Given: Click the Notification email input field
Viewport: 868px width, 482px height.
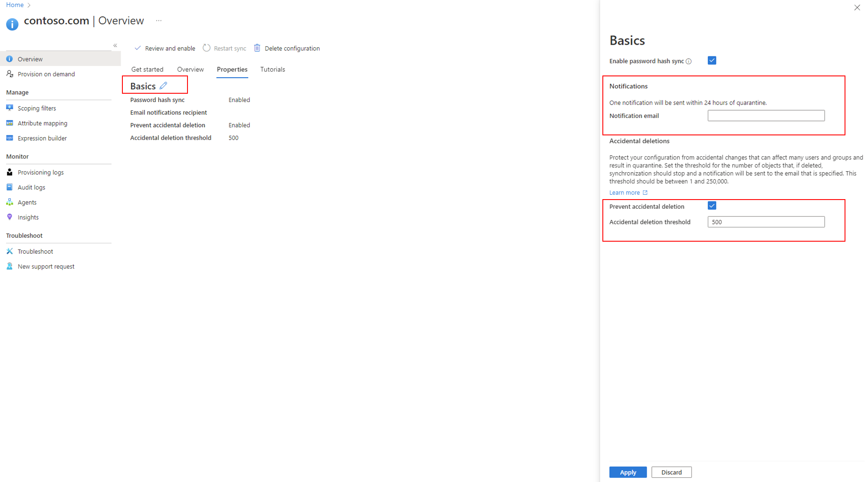Looking at the screenshot, I should [x=766, y=115].
